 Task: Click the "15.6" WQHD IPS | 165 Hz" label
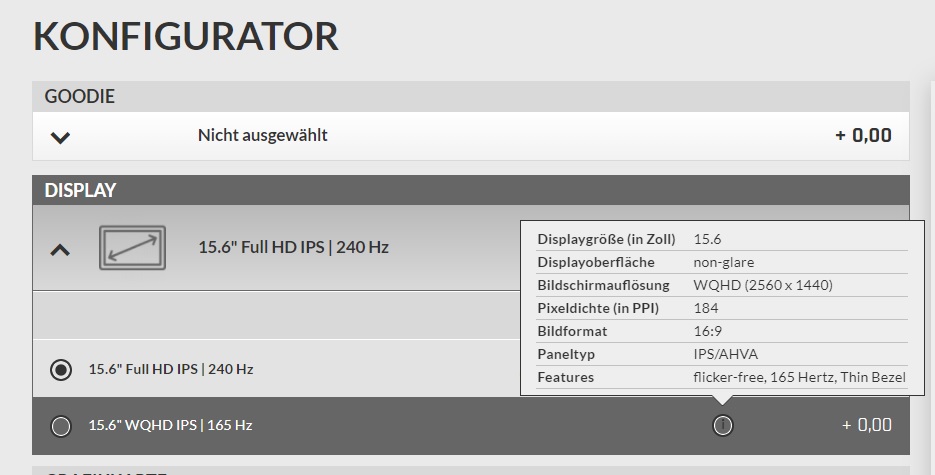click(x=170, y=425)
